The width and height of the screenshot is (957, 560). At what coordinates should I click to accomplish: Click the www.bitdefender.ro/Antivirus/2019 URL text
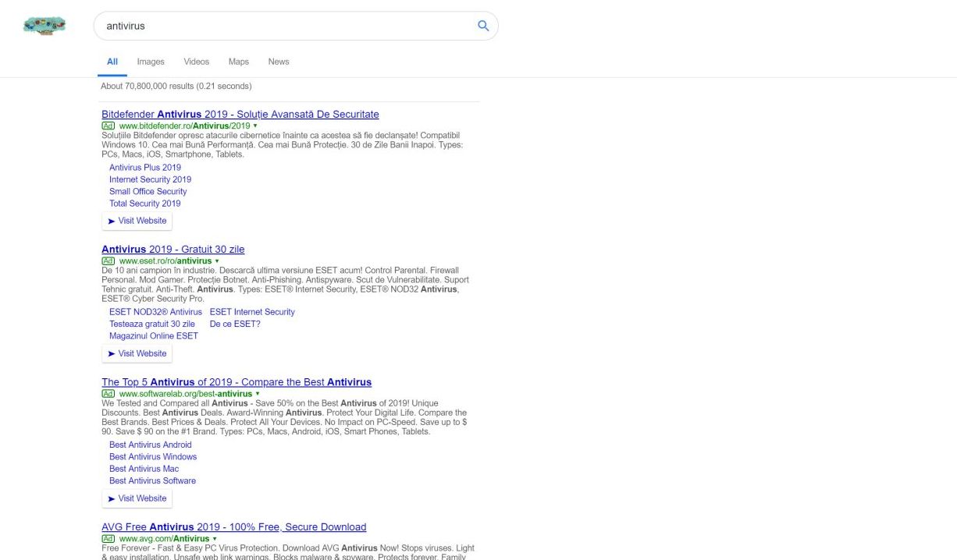coord(184,126)
